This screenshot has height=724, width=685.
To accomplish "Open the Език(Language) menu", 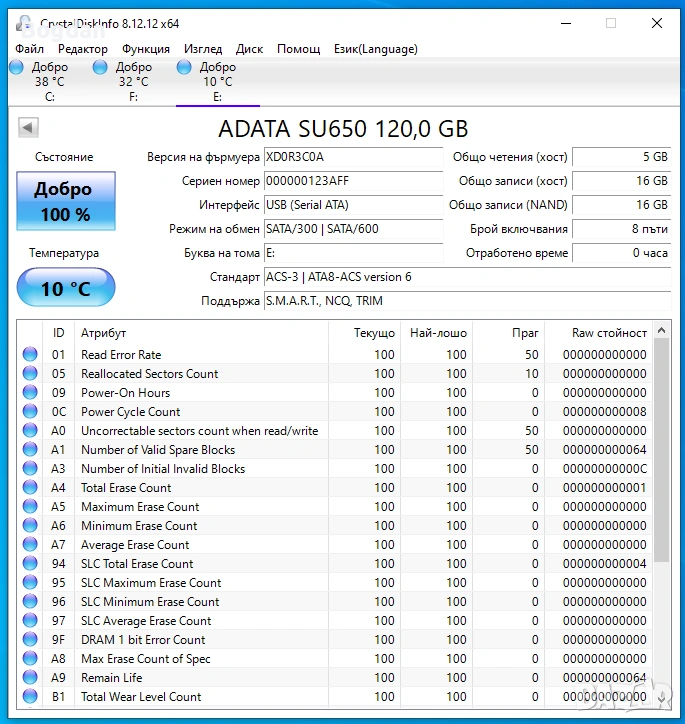I will point(376,49).
